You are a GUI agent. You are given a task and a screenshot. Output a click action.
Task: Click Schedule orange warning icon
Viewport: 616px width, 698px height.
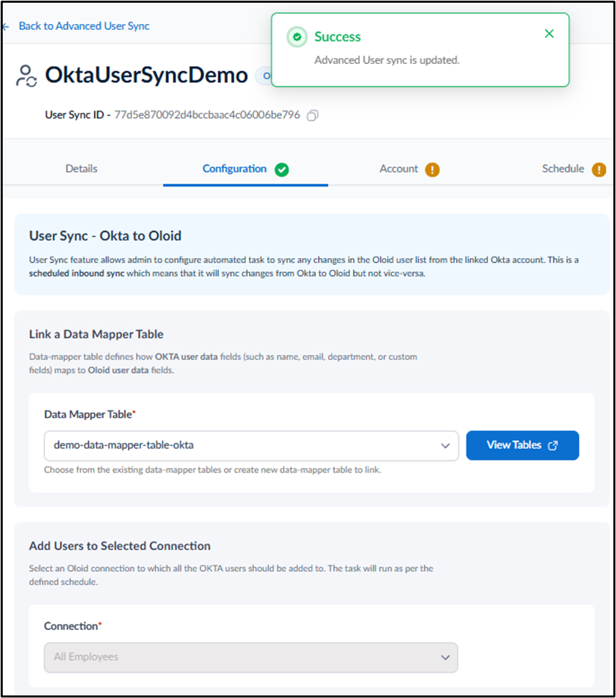click(598, 170)
